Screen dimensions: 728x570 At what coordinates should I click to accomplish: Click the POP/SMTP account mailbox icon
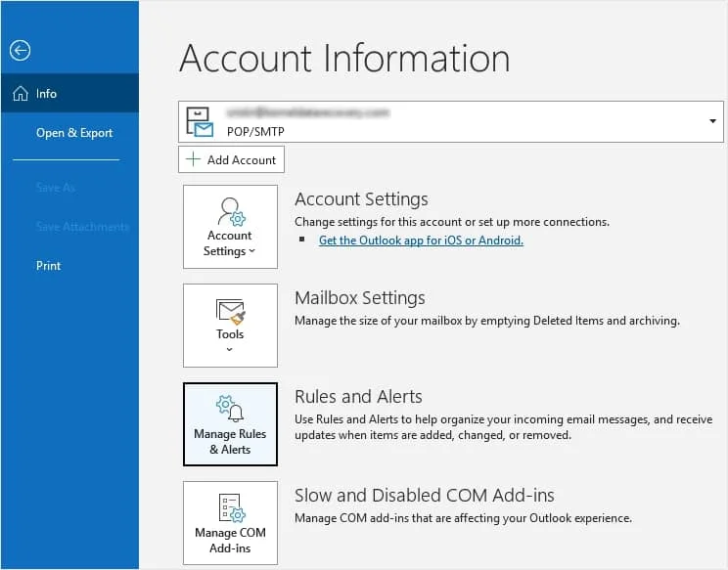click(x=200, y=122)
